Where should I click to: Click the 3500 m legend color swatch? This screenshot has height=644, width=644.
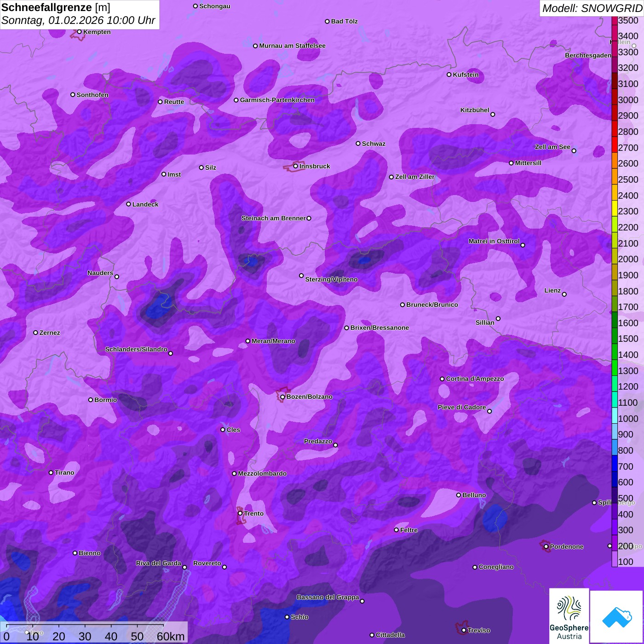click(615, 21)
